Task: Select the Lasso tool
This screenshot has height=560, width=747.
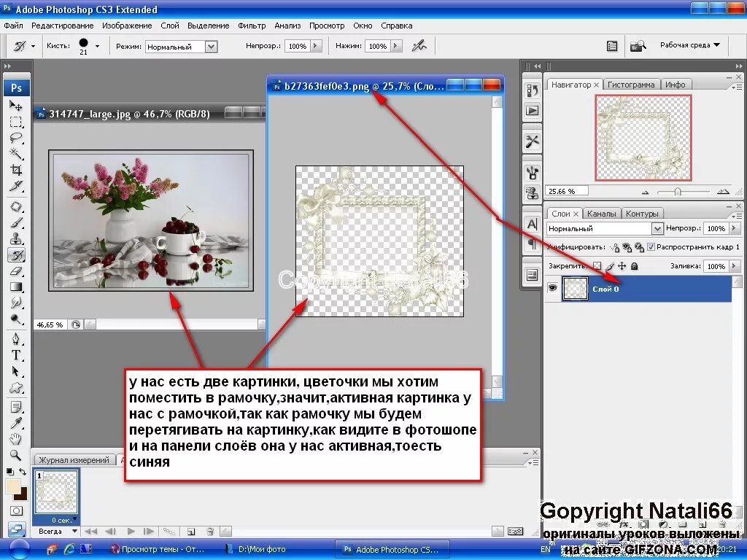Action: tap(16, 138)
